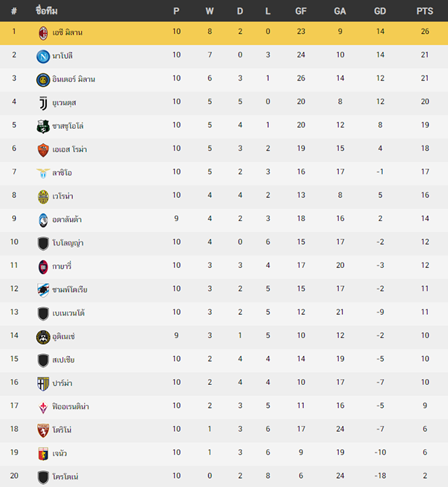Click the AC Milan club crest
448x487 pixels.
click(x=43, y=33)
